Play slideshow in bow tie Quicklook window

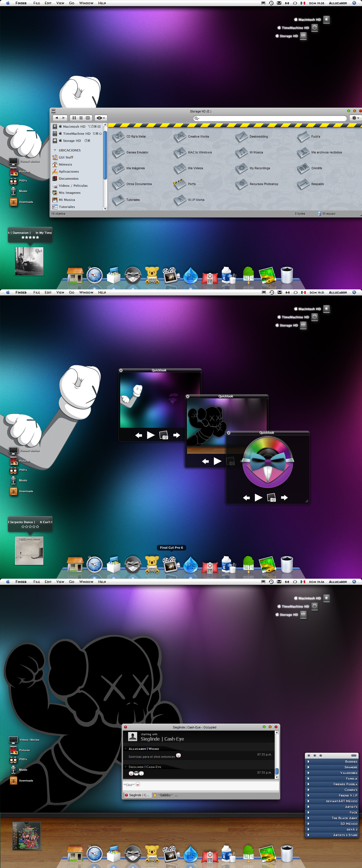258,498
